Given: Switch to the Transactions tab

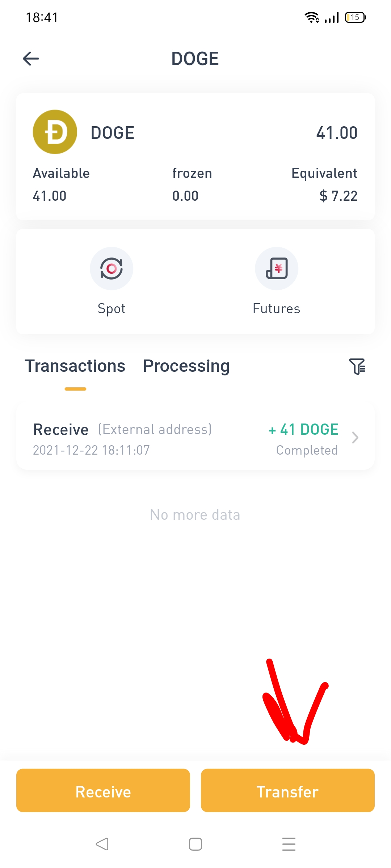Looking at the screenshot, I should [75, 366].
